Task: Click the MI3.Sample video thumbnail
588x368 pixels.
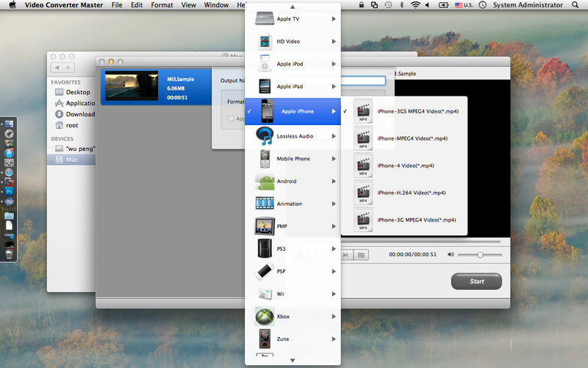Action: click(132, 86)
